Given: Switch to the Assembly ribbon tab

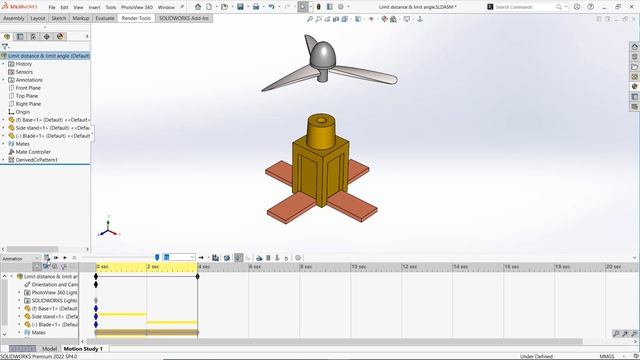Looking at the screenshot, I should [14, 18].
